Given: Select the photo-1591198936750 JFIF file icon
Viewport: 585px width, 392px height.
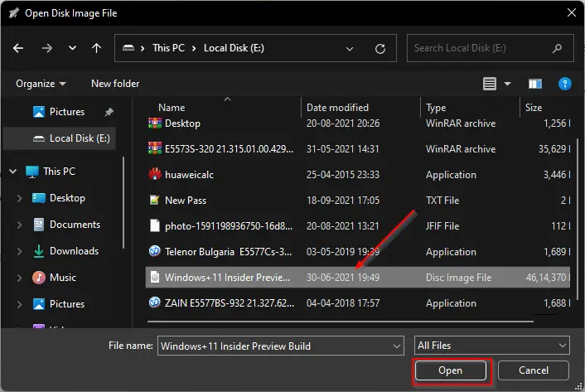Looking at the screenshot, I should click(155, 225).
